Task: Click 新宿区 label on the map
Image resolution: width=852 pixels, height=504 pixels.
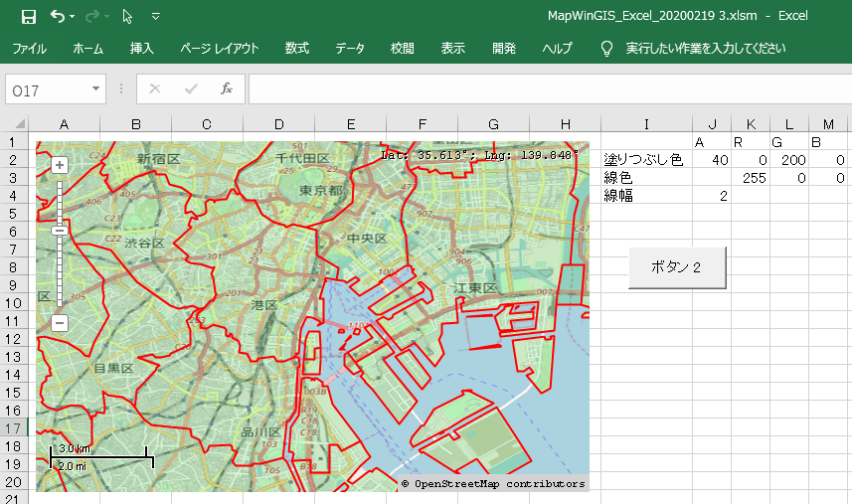Action: click(159, 159)
